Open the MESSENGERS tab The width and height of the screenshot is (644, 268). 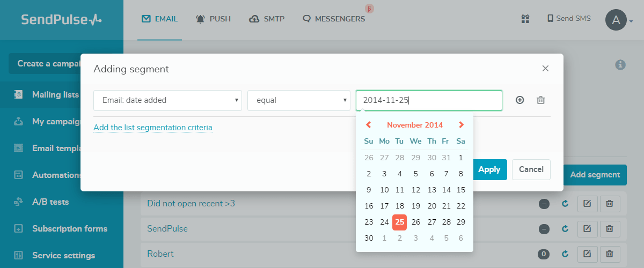tap(334, 19)
